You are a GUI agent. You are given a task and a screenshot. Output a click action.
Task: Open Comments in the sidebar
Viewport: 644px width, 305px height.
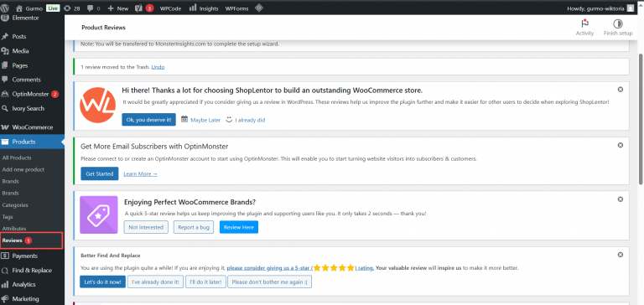click(26, 80)
